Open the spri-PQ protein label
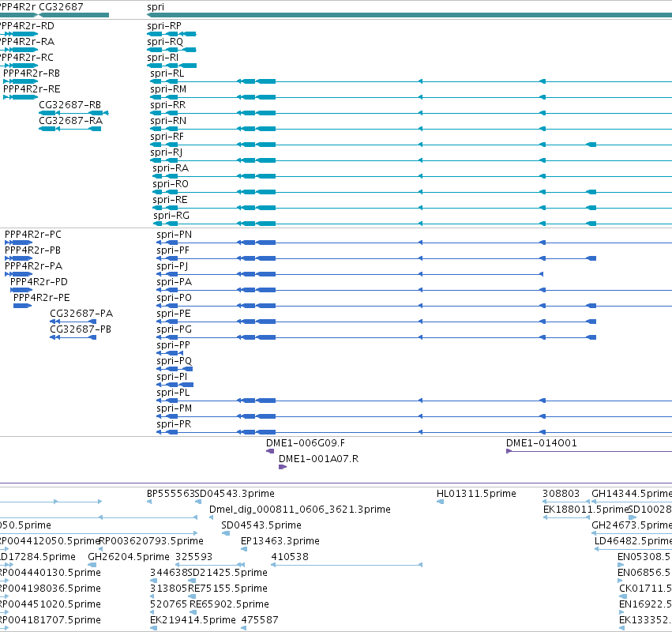 (174, 361)
